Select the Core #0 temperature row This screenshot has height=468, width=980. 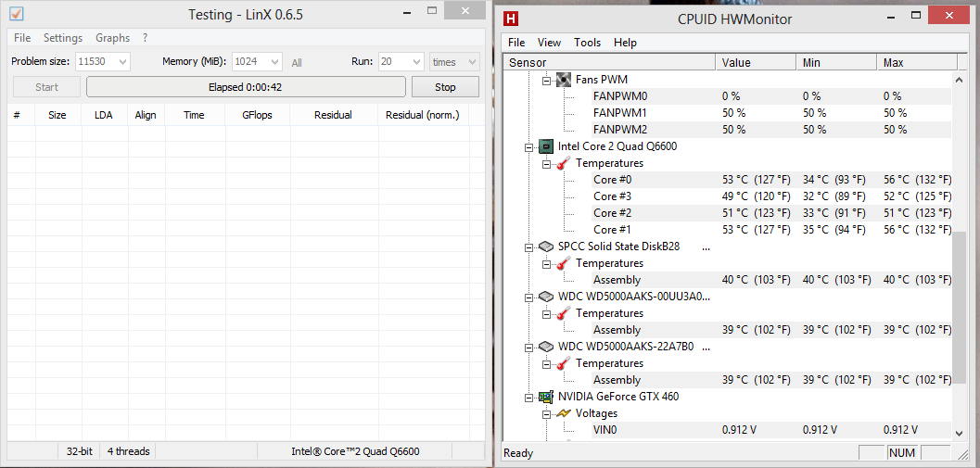click(771, 180)
